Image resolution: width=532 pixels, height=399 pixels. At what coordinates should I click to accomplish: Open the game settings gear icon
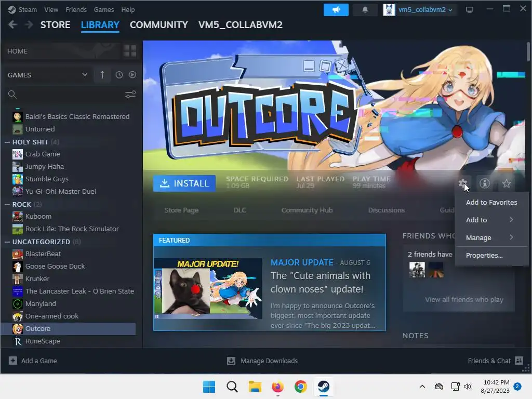[463, 183]
